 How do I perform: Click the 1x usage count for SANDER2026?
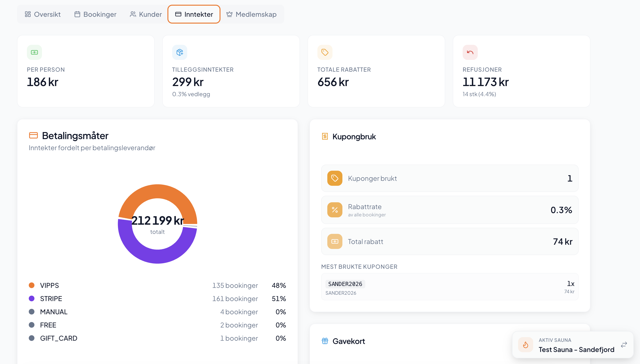[x=570, y=284]
